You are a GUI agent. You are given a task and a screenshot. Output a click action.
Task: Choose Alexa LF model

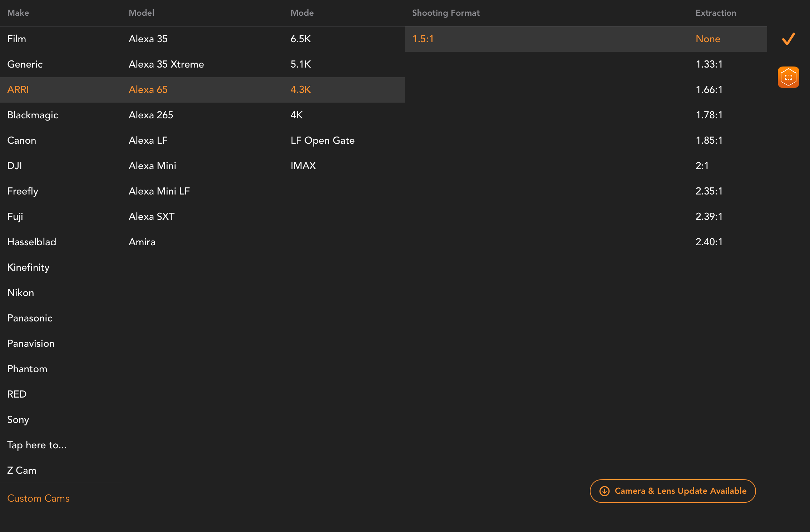tap(202, 141)
